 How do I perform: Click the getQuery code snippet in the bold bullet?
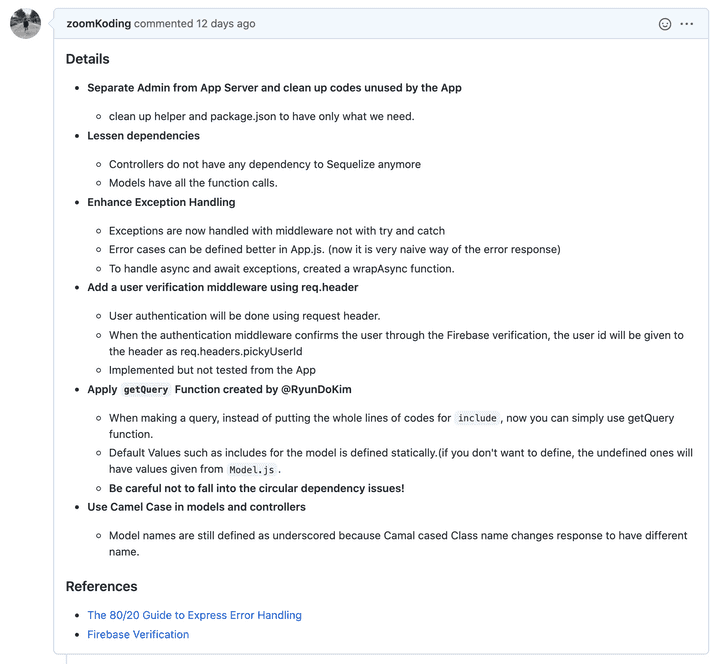click(x=146, y=389)
